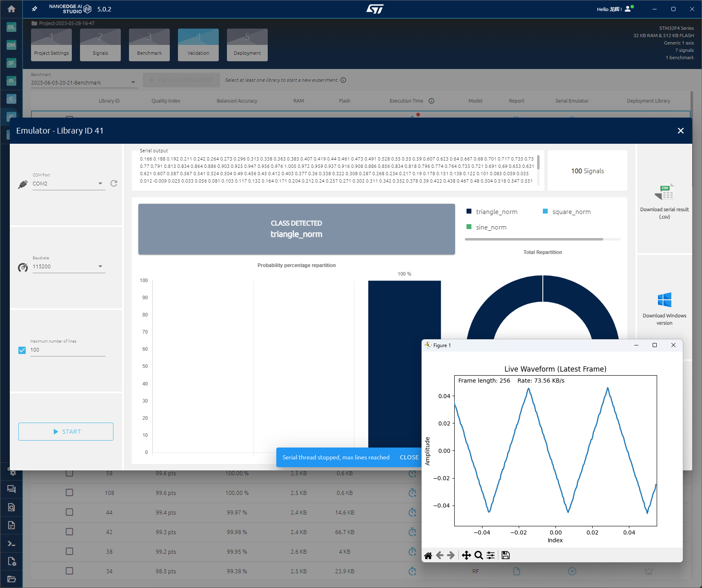The image size is (702, 588).
Task: Open the document search sidebar icon
Action: [x=11, y=507]
